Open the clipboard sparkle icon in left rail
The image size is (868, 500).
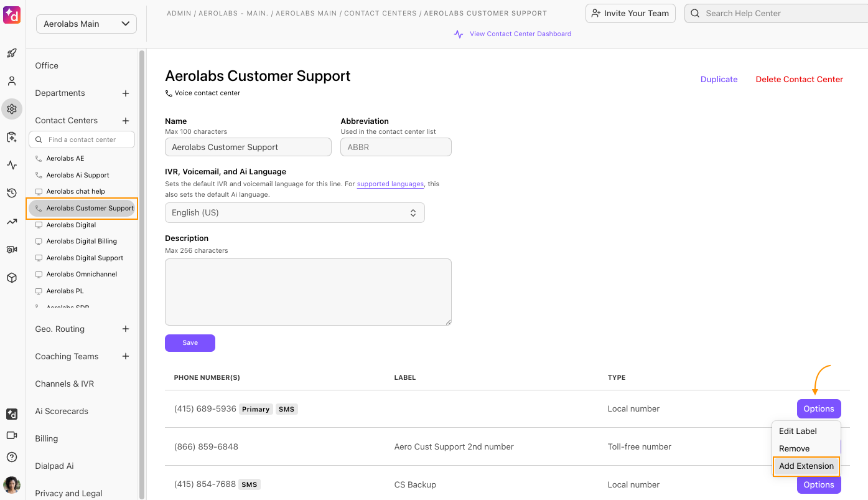pos(12,137)
